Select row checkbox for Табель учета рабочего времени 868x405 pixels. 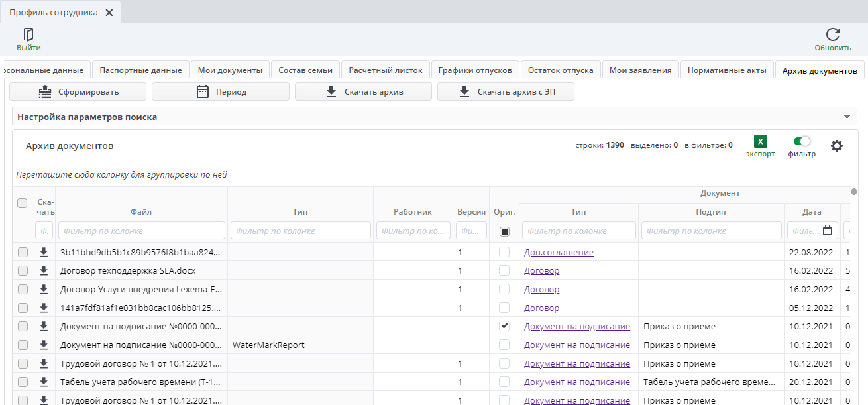pyautogui.click(x=23, y=382)
